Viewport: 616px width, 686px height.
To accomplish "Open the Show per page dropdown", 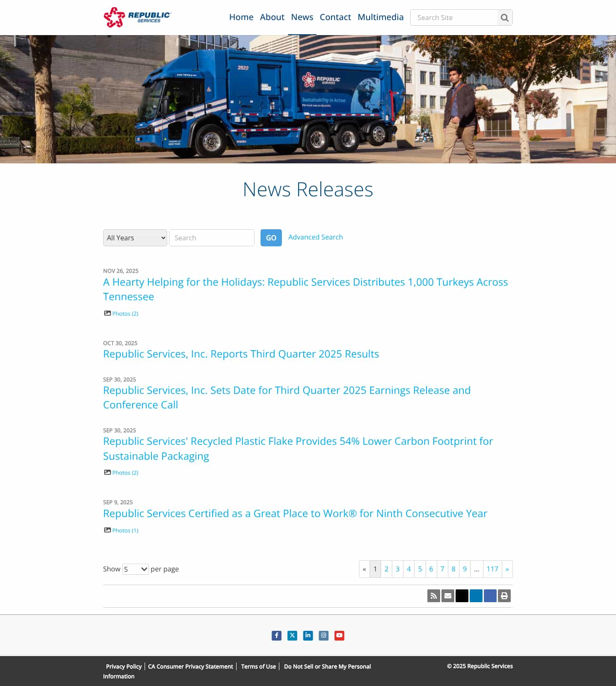I will pos(136,569).
